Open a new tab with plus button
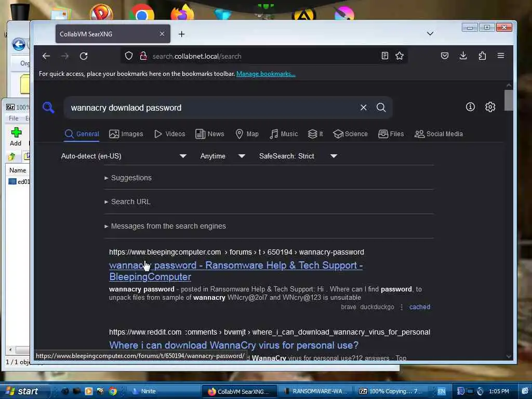Screen dimensions: 532x399 [x=181, y=34]
